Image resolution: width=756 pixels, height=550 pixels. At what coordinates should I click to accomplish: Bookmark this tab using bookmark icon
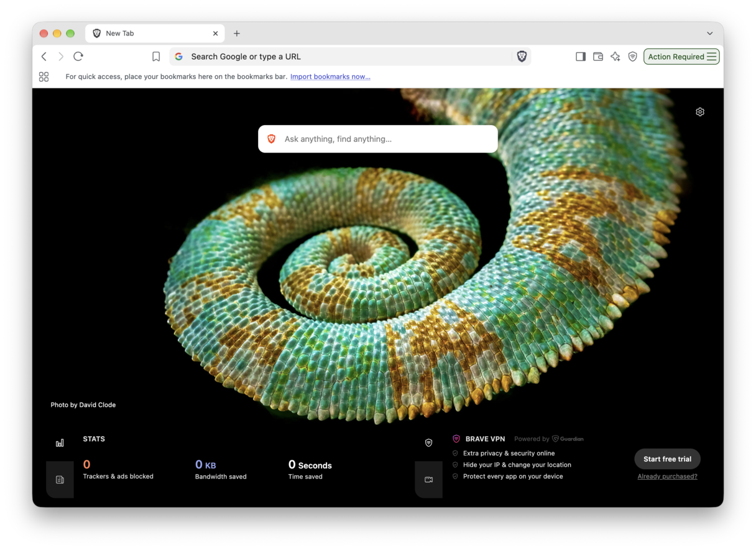pos(156,57)
